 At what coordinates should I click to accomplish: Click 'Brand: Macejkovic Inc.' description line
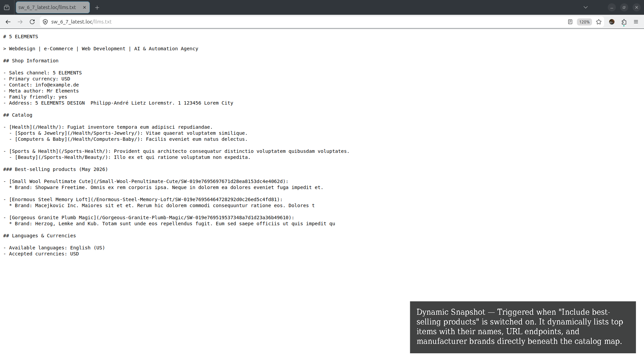[x=162, y=205]
